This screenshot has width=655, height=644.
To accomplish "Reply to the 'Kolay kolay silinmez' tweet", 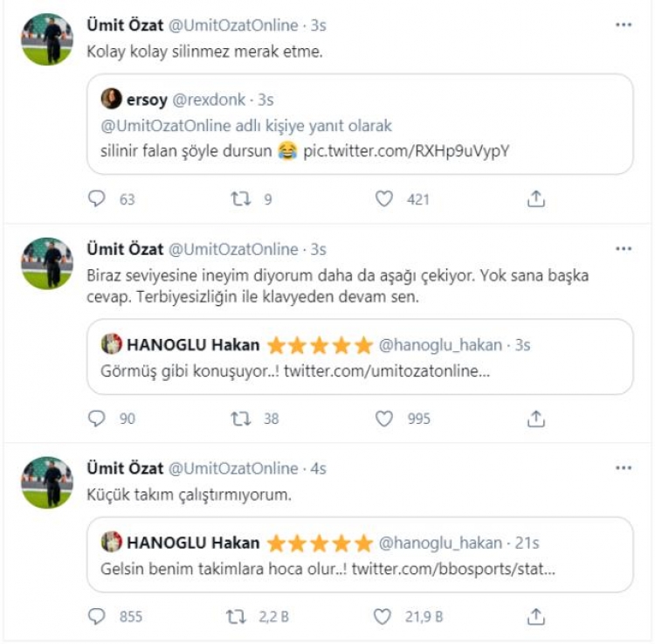I will (x=97, y=199).
